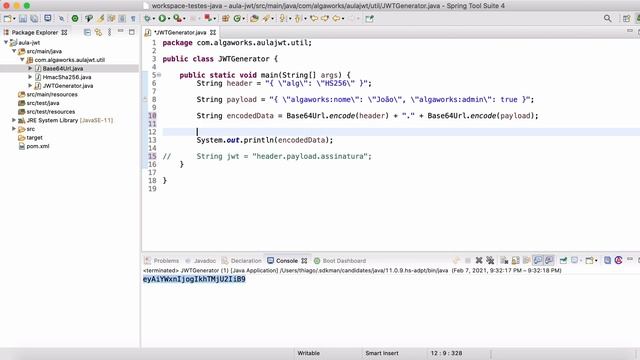Viewport: 640px width, 360px height.
Task: Click line 13 System.out.println code
Action: [264, 140]
